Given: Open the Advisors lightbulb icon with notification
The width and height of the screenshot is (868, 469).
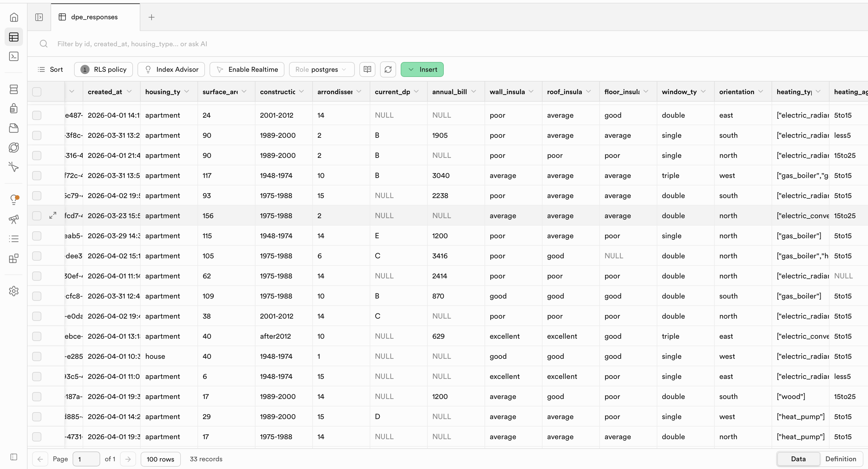Looking at the screenshot, I should pyautogui.click(x=14, y=199).
